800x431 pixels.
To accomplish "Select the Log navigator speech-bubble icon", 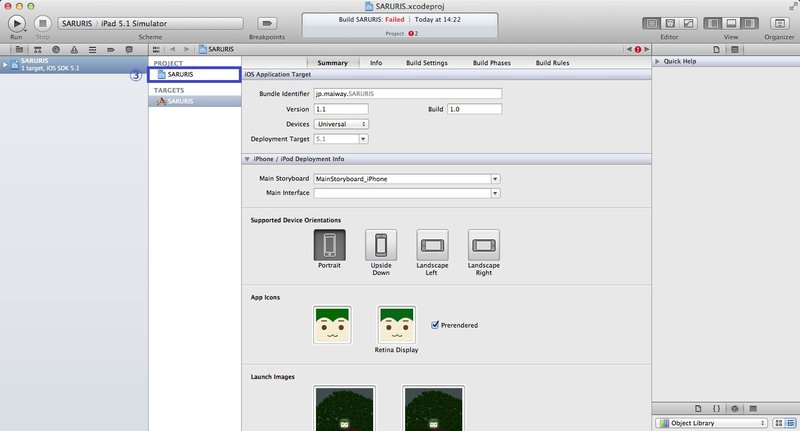I will click(x=129, y=49).
